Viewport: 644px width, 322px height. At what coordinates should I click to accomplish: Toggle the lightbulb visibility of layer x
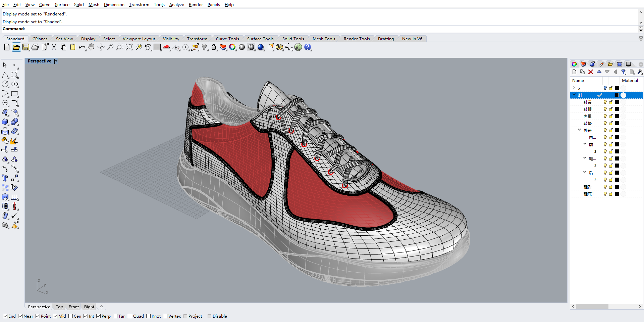(x=605, y=88)
